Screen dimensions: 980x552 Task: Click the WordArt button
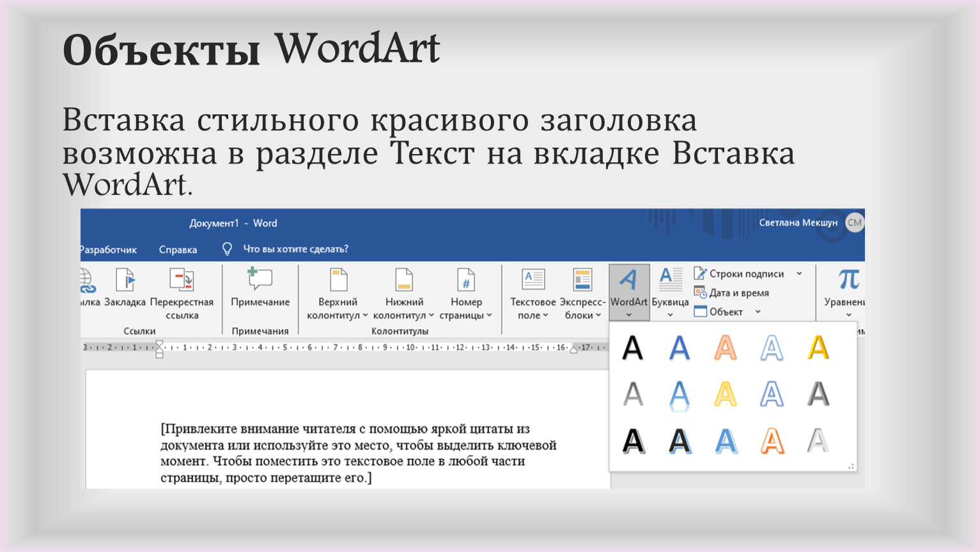(629, 293)
